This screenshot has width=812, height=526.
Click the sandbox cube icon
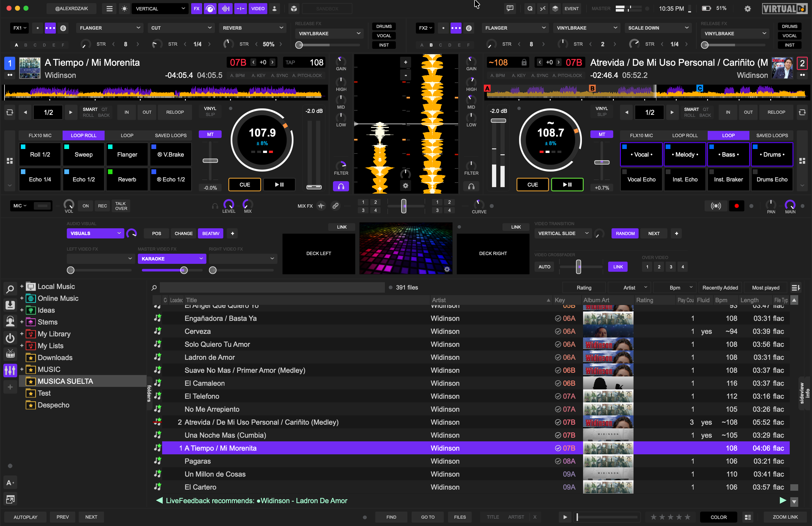click(294, 8)
